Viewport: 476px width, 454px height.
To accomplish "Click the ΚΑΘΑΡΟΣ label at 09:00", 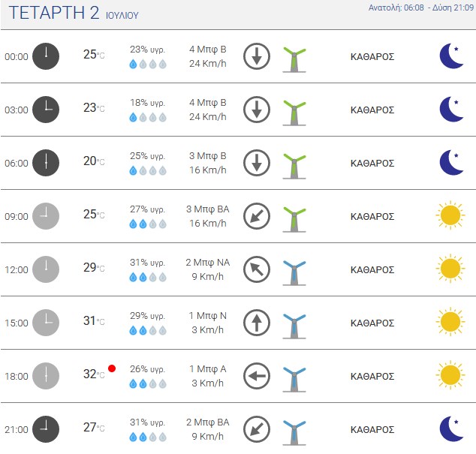I will point(372,216).
